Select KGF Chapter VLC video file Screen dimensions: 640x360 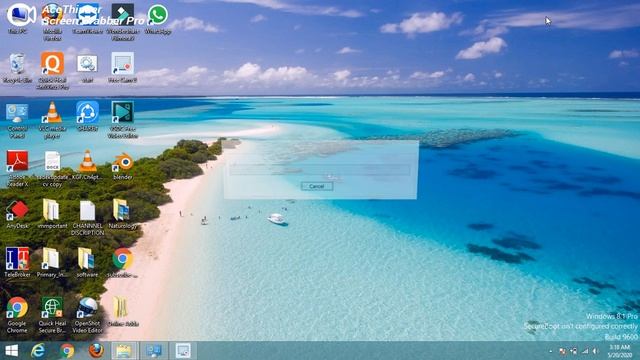coord(87,161)
